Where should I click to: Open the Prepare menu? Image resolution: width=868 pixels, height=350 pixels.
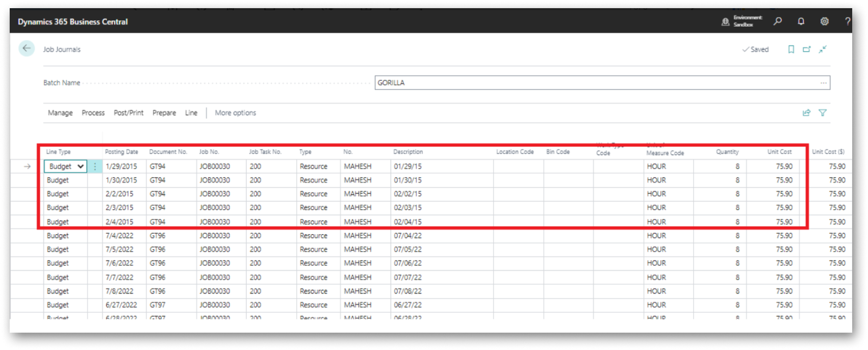coord(164,113)
